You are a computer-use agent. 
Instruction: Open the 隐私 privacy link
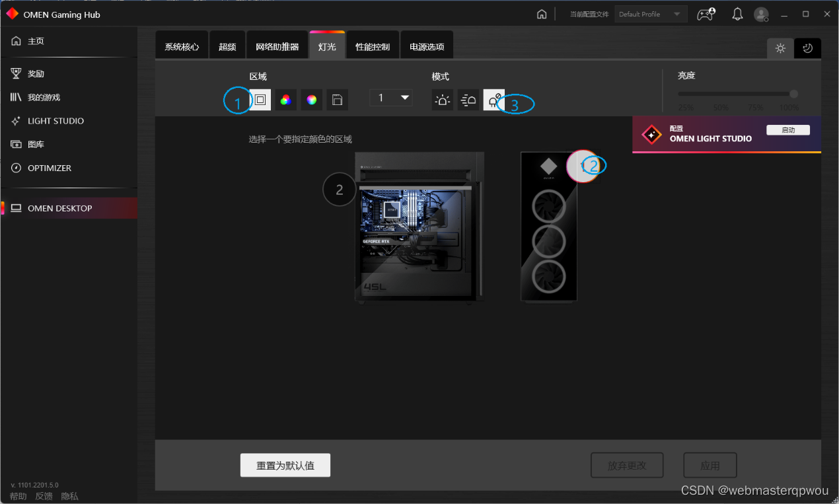click(x=69, y=496)
